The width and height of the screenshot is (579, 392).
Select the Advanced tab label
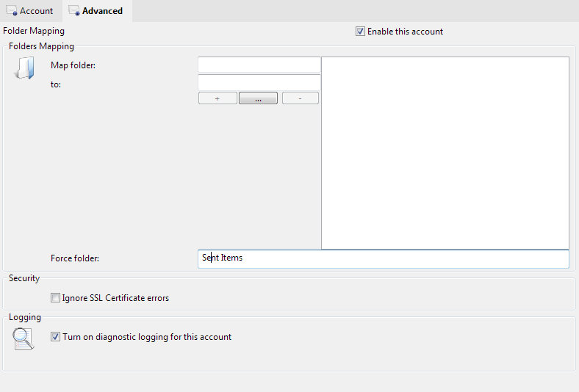(x=102, y=11)
